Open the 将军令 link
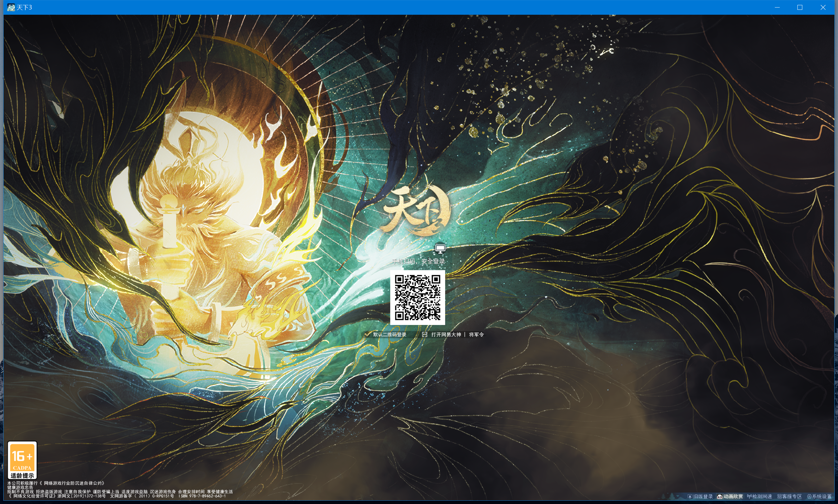 point(476,334)
